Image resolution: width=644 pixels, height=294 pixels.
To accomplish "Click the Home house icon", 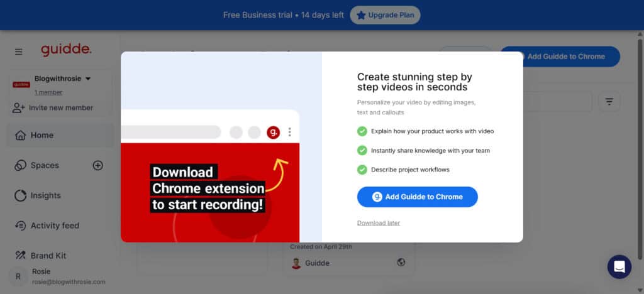I will [20, 135].
